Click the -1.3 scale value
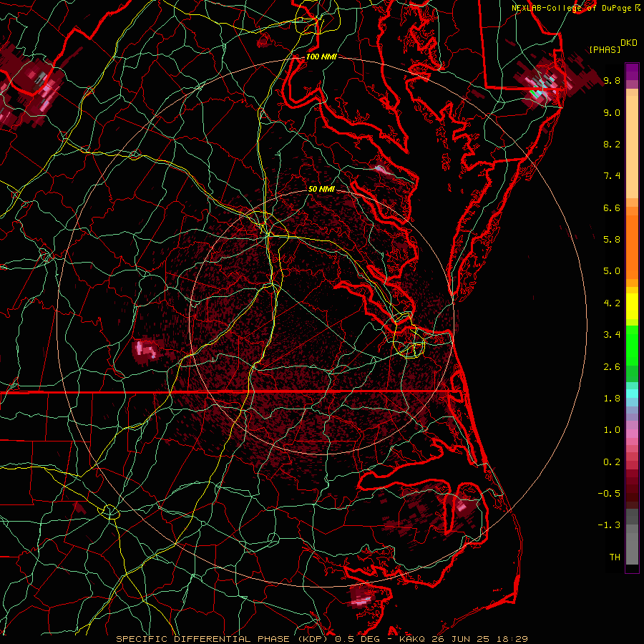Image resolution: width=644 pixels, height=644 pixels. pyautogui.click(x=609, y=525)
